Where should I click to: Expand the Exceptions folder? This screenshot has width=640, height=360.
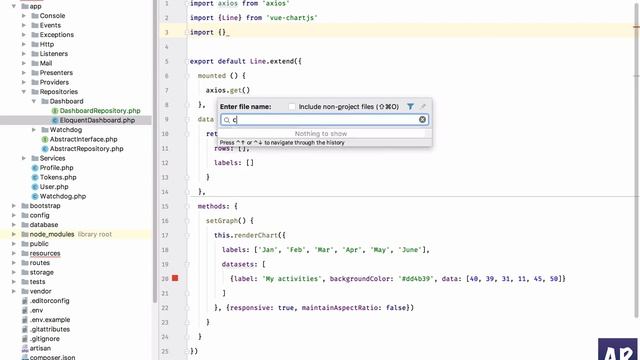coord(24,35)
